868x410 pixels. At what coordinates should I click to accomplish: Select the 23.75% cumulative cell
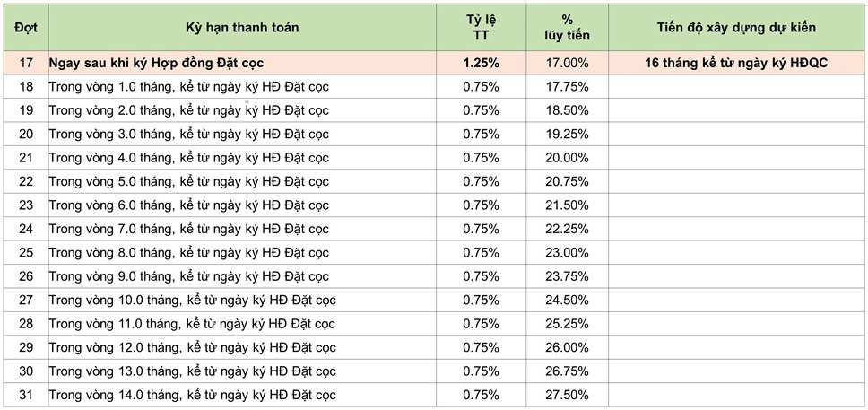[x=567, y=276]
